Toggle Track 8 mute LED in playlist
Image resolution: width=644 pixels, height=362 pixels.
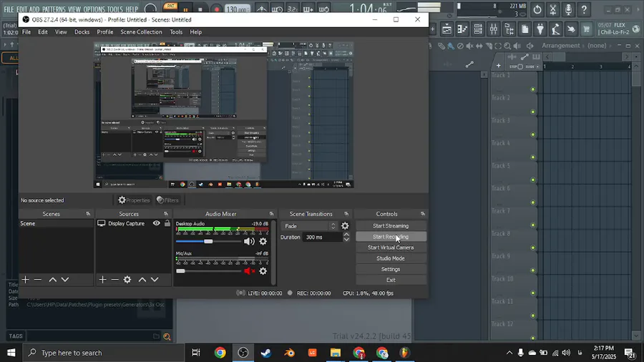click(x=532, y=248)
